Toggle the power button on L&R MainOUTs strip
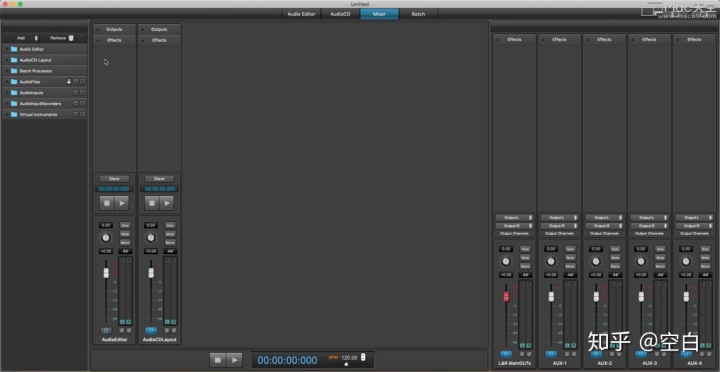This screenshot has height=372, width=720. click(x=506, y=354)
